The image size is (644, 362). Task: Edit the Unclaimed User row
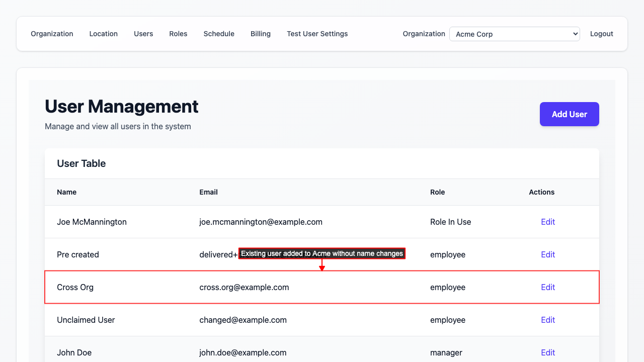(547, 320)
